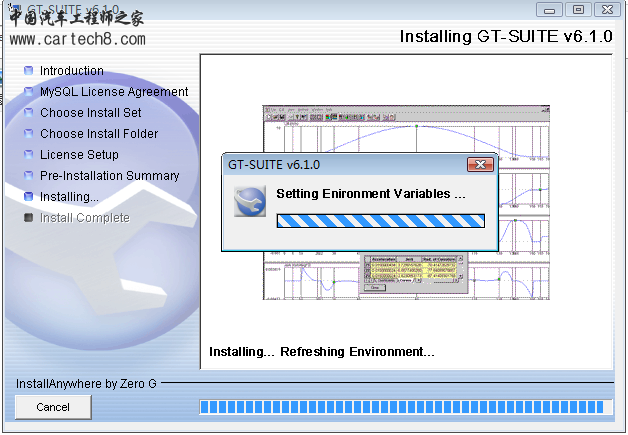Minimize the GT-SUITE installer window
628x435 pixels.
coord(549,10)
